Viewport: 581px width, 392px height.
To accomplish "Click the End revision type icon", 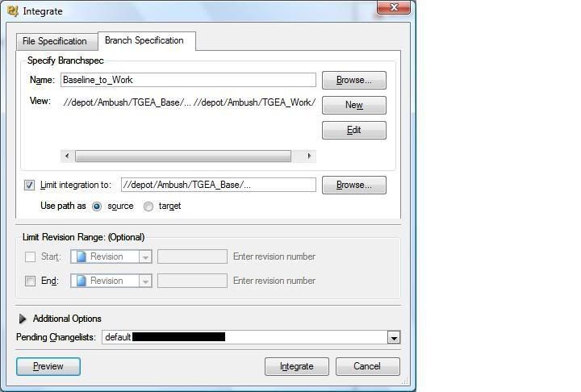I will pyautogui.click(x=82, y=281).
